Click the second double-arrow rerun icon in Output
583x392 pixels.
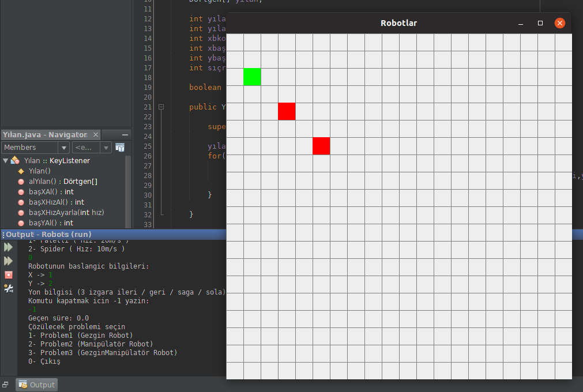click(8, 261)
